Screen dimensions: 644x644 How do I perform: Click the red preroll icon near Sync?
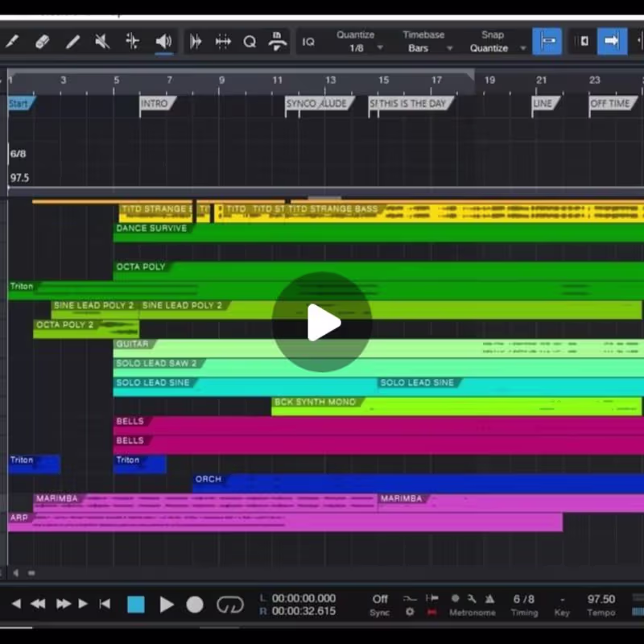coord(431,613)
